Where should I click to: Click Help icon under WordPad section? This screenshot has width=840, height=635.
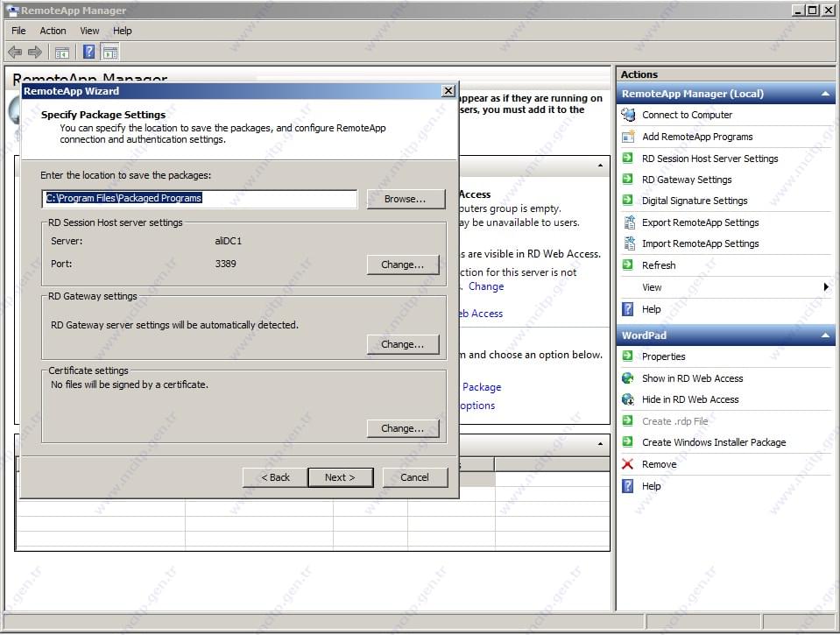[628, 486]
